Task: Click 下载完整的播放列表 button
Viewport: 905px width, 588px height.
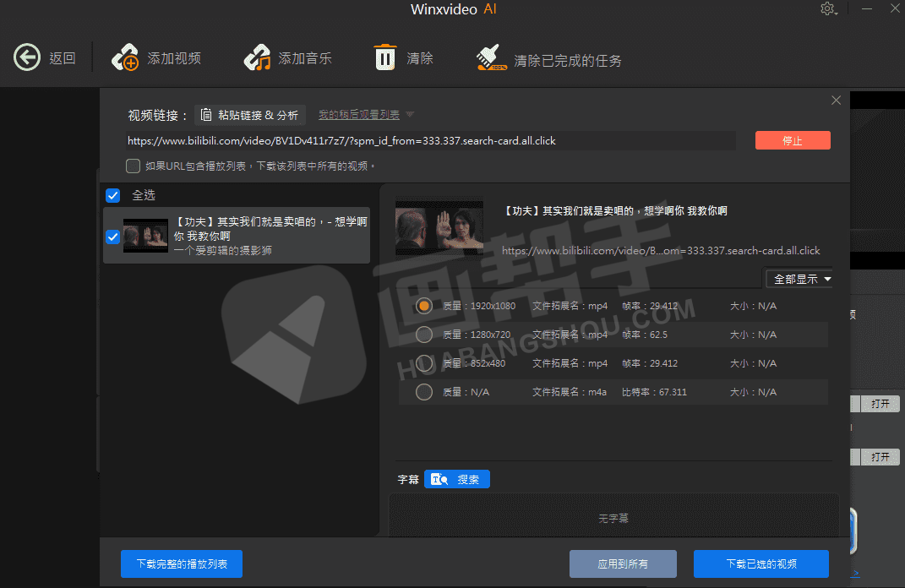Action: pos(182,563)
